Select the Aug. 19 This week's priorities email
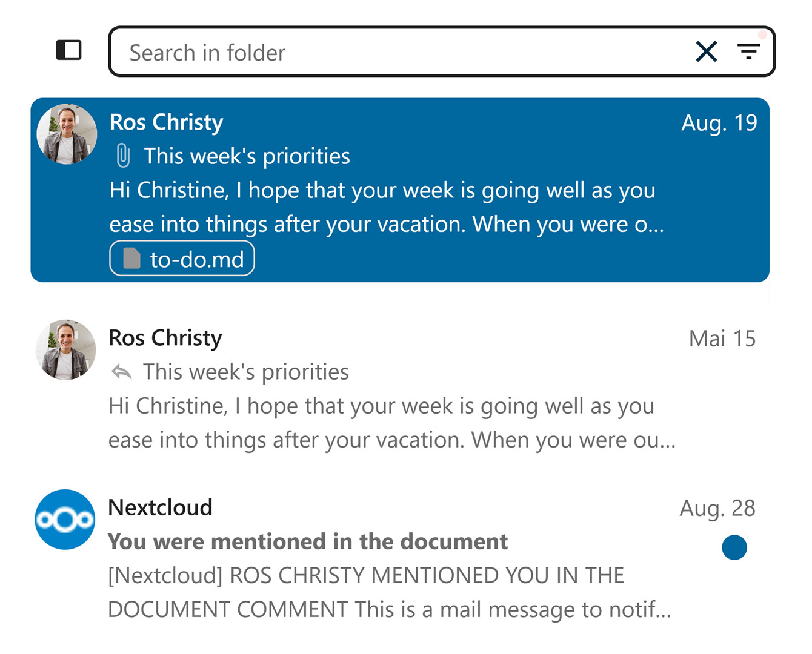The width and height of the screenshot is (812, 654). pyautogui.click(x=400, y=190)
